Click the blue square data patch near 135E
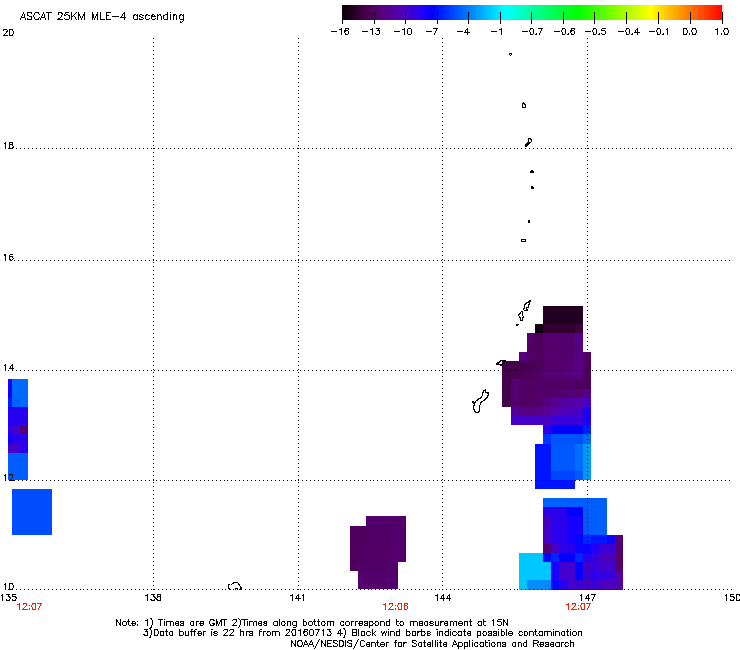740x650 pixels. tap(32, 512)
